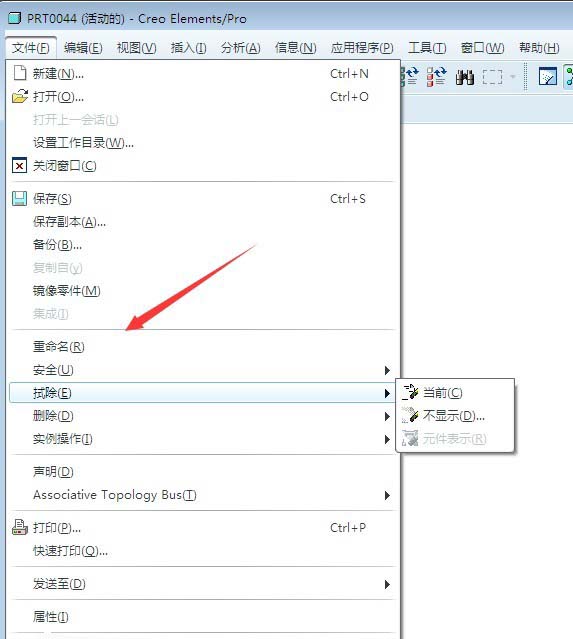Screen dimensions: 573x639
Task: Click the printer icon beside 打印
Action: pyautogui.click(x=20, y=527)
